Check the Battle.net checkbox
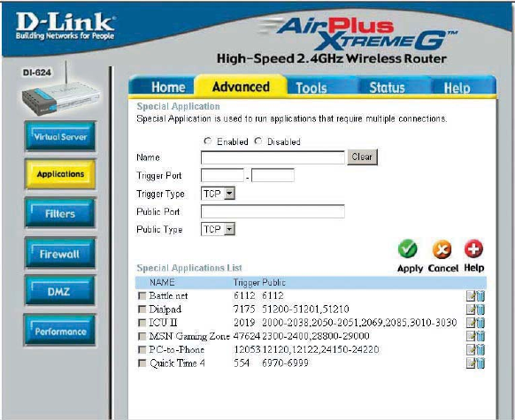515x420 pixels. coord(142,295)
